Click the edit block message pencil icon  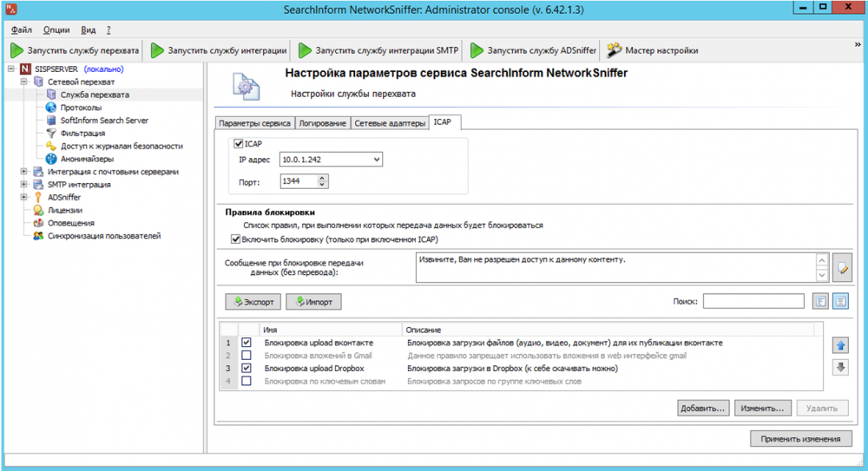(x=842, y=268)
